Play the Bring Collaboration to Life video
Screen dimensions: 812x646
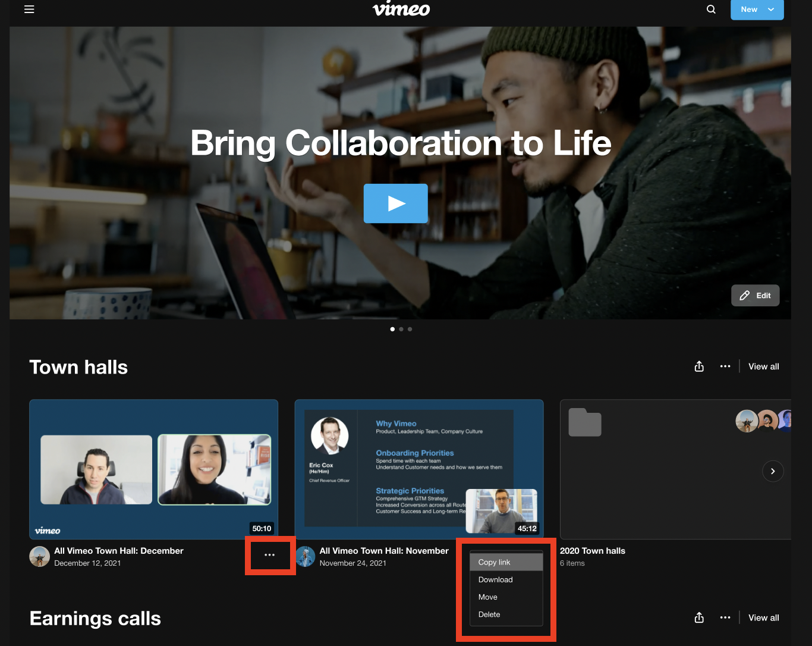[x=396, y=203]
